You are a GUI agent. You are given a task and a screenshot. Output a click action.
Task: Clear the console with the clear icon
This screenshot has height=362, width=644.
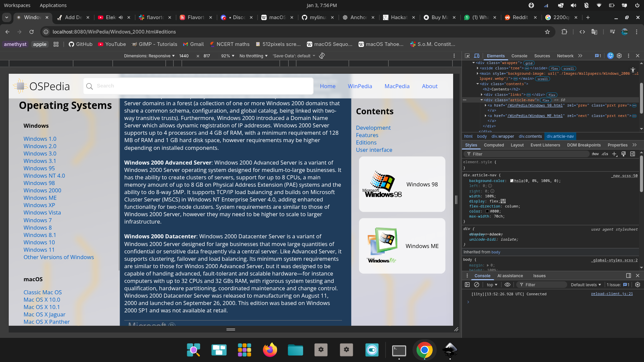click(477, 285)
